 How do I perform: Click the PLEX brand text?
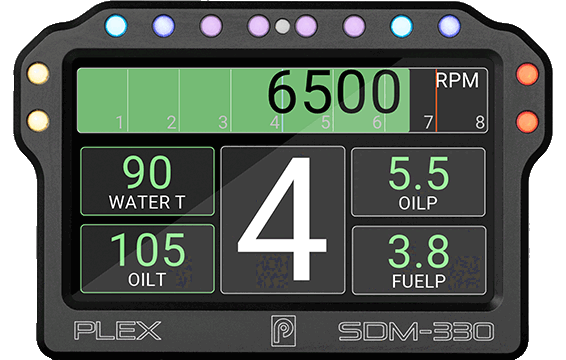118,330
